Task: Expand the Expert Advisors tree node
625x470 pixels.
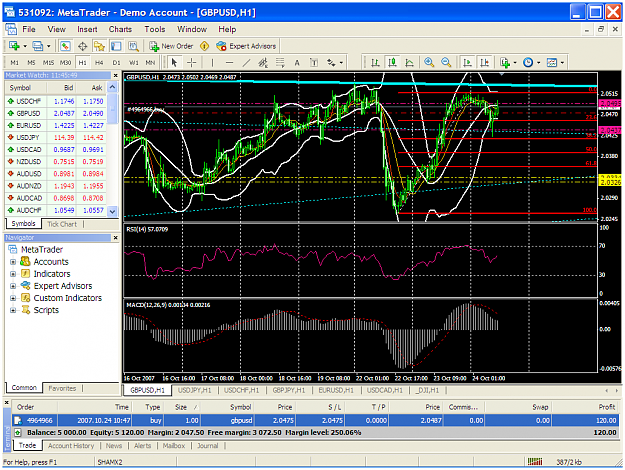Action: click(13, 286)
